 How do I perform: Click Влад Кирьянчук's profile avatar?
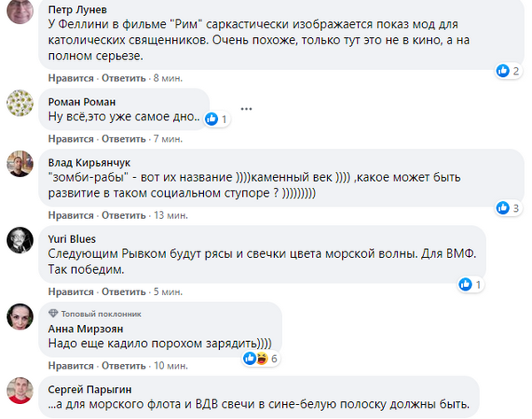point(20,166)
